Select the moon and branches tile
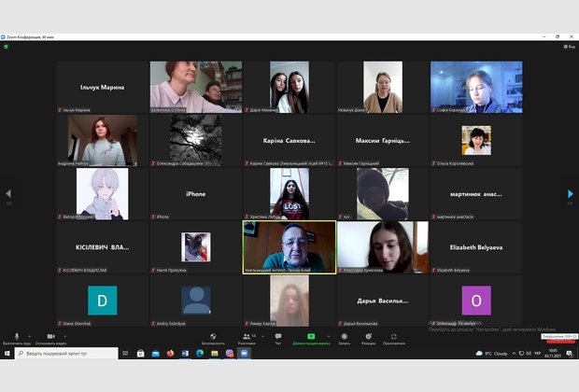The image size is (579, 392). (196, 140)
